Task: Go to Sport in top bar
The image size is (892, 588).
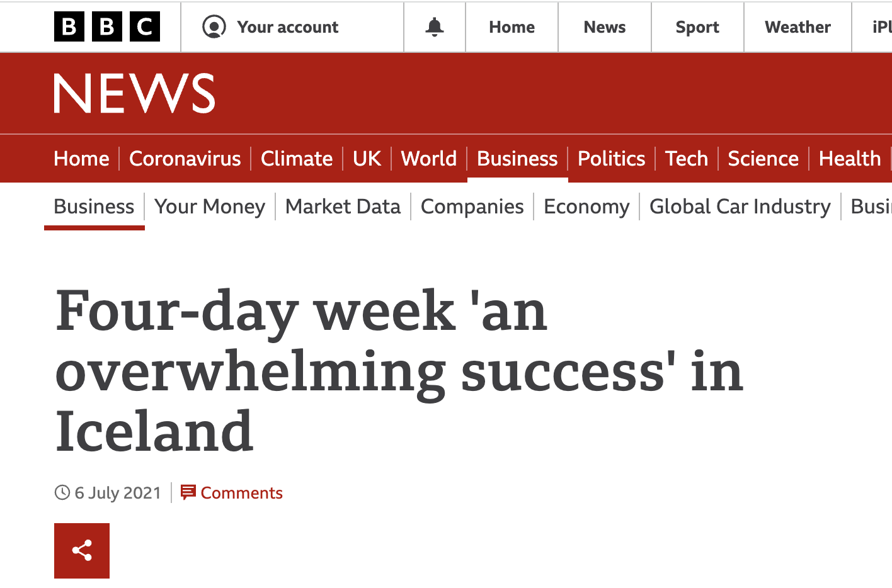Action: coord(697,27)
